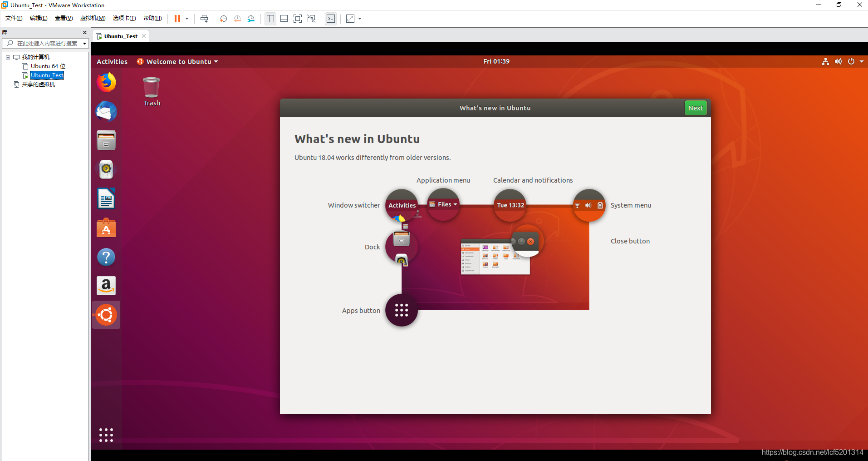This screenshot has width=868, height=461.
Task: Open Files from the dock
Action: point(106,140)
